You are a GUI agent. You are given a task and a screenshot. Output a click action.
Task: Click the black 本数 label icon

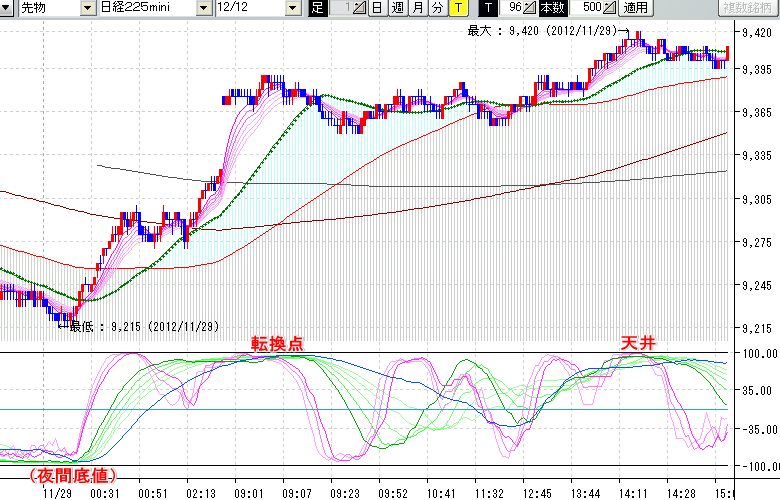pos(551,8)
